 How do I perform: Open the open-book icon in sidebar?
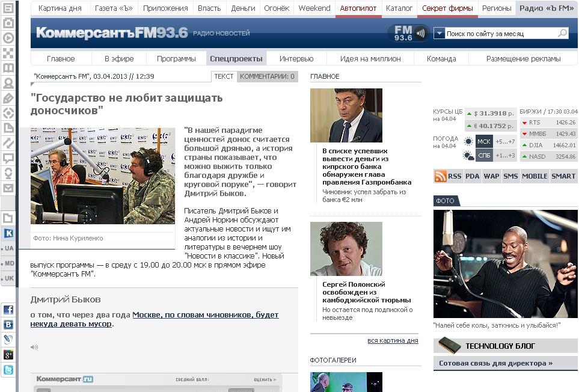click(8, 68)
